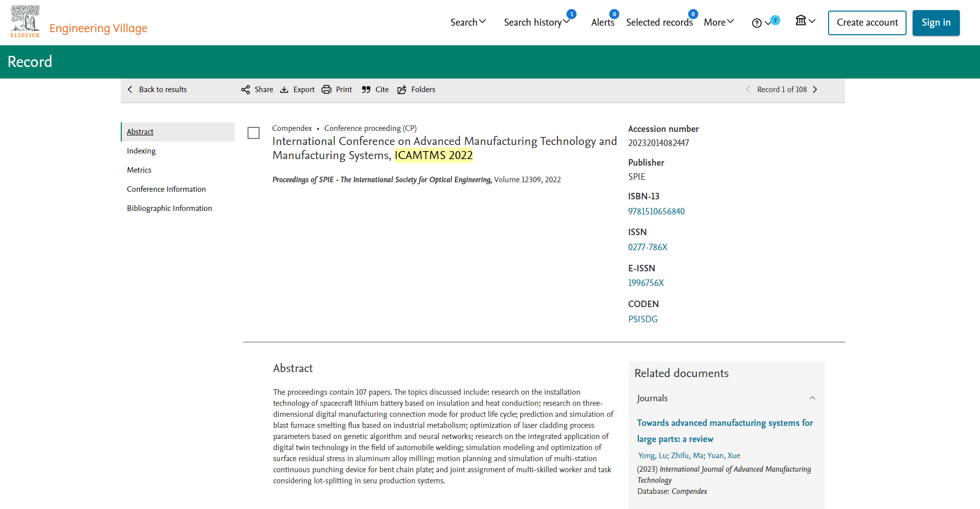Click the accession number 20232014082447

coord(659,143)
